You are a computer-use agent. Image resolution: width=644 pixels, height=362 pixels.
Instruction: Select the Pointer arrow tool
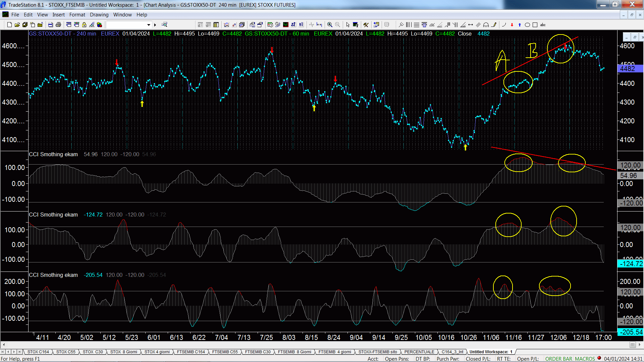coord(348,24)
